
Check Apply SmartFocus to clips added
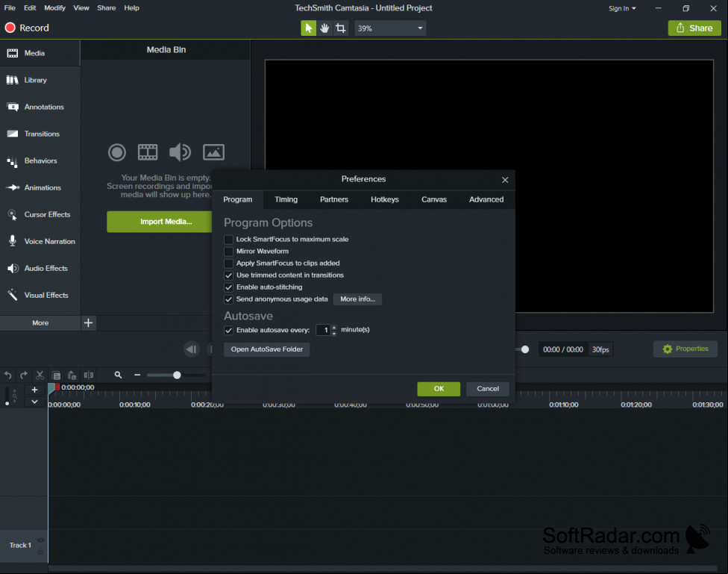(228, 264)
